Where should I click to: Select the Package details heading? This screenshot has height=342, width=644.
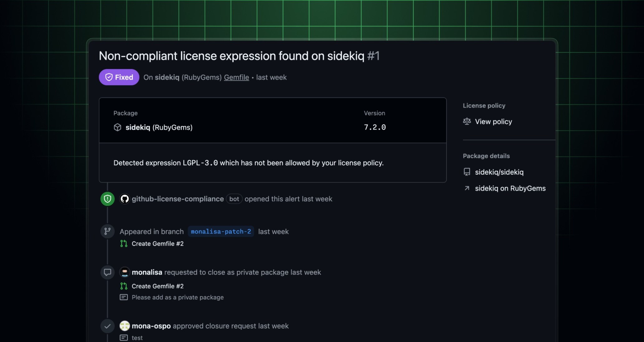(x=486, y=156)
